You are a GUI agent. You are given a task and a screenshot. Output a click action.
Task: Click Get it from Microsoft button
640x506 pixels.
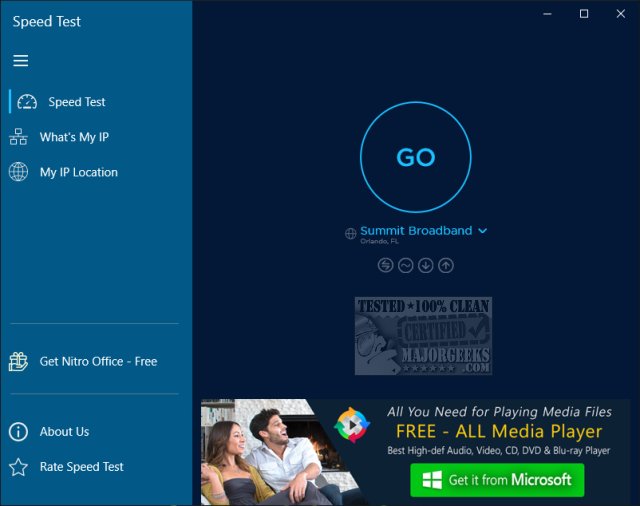tap(497, 480)
